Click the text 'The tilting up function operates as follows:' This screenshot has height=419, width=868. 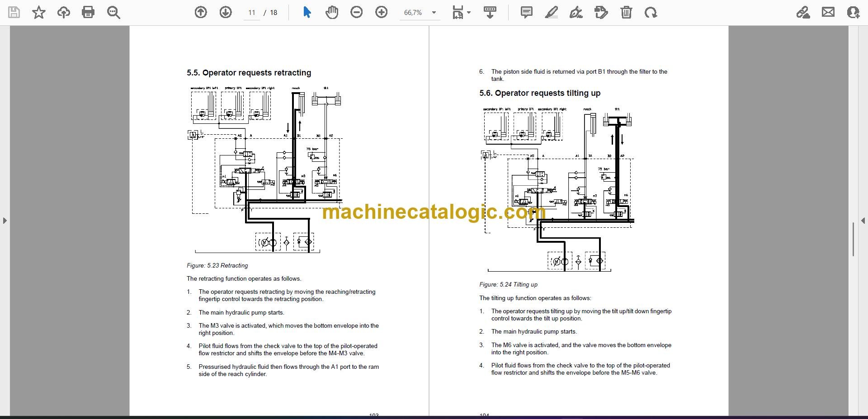tap(535, 298)
